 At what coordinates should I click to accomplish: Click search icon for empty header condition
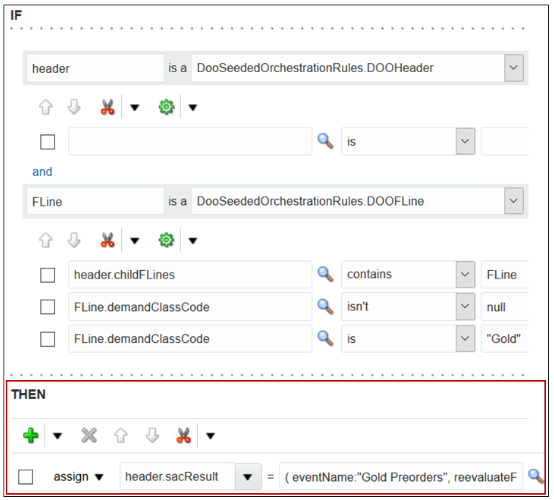click(x=325, y=141)
